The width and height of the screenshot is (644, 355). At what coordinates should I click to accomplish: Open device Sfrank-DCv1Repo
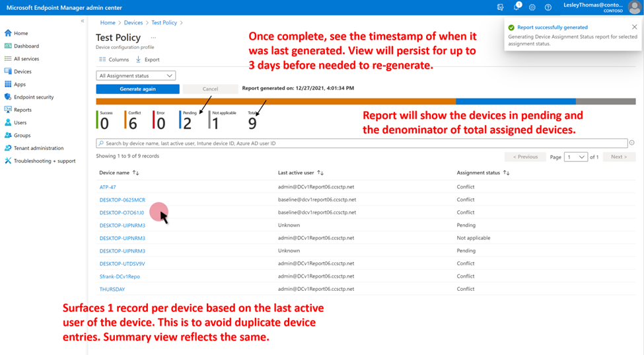point(120,276)
